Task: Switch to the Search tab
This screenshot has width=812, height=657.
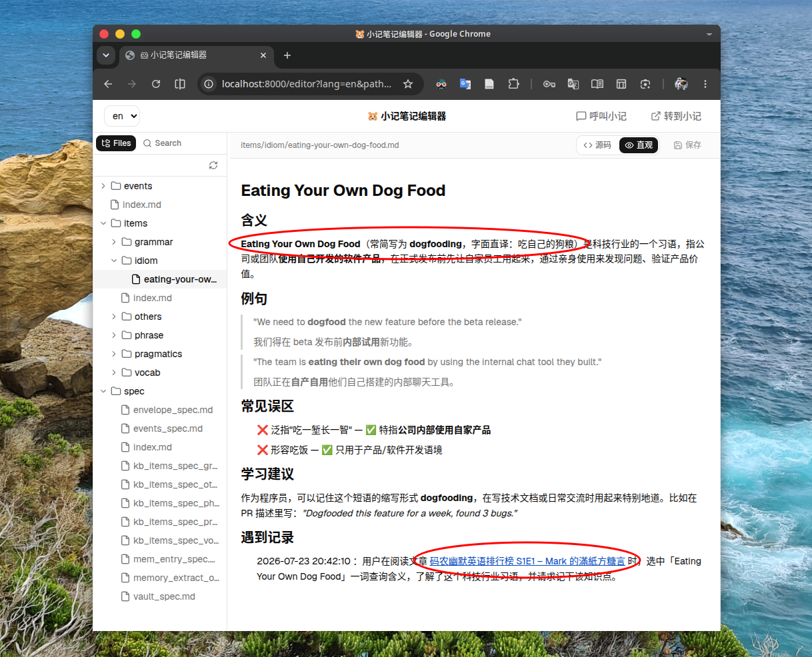Action: coord(162,143)
